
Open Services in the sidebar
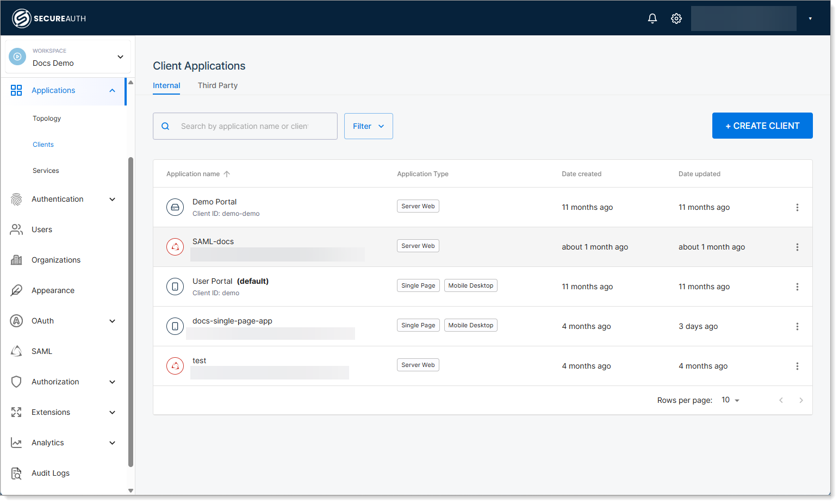[46, 171]
